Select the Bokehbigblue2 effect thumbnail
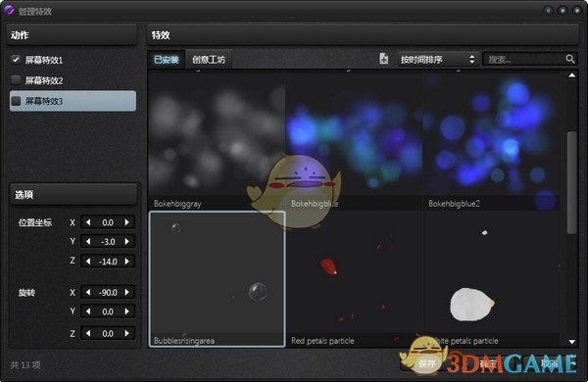Image resolution: width=588 pixels, height=382 pixels. [492, 141]
